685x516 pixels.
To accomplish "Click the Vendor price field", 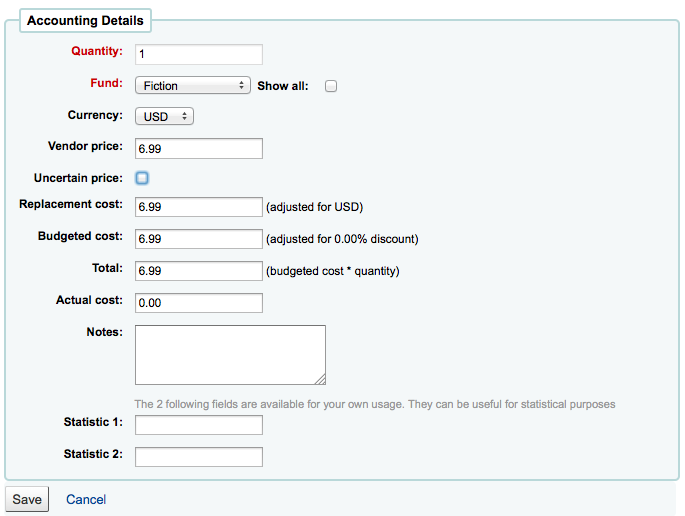I will tap(199, 149).
